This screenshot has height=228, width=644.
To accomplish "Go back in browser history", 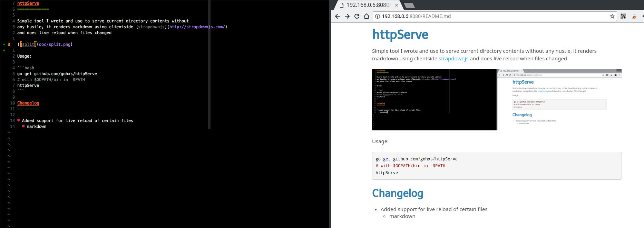I will [338, 16].
